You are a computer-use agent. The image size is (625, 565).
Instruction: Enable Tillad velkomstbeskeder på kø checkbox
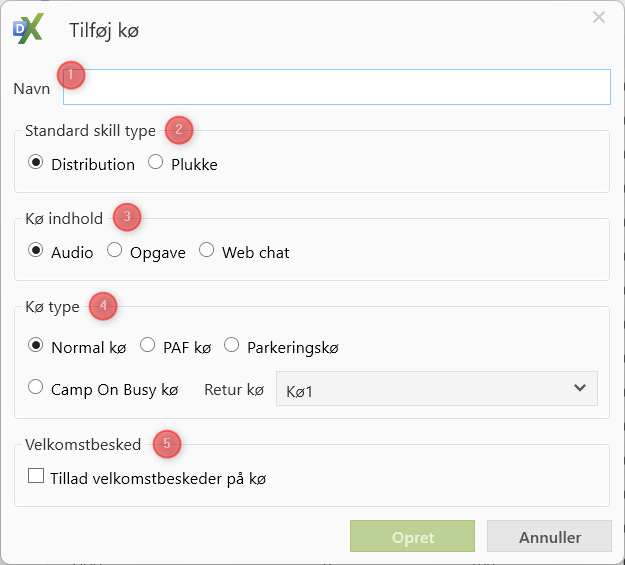[x=36, y=477]
